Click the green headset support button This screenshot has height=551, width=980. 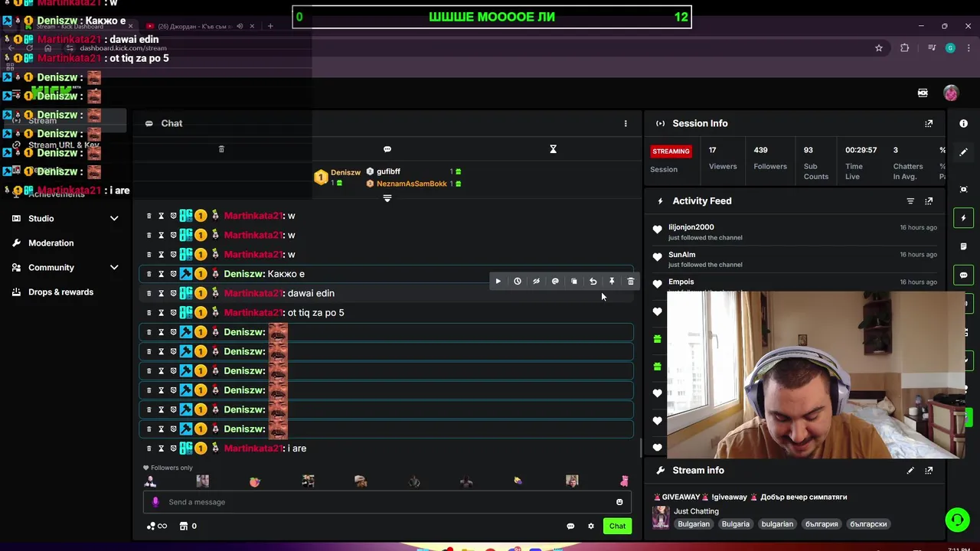pyautogui.click(x=957, y=520)
